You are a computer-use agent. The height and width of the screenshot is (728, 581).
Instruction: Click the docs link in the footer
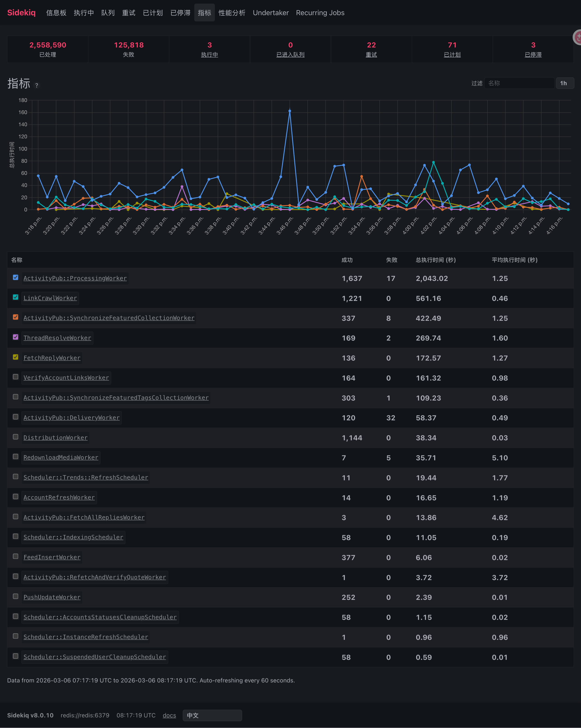[169, 715]
